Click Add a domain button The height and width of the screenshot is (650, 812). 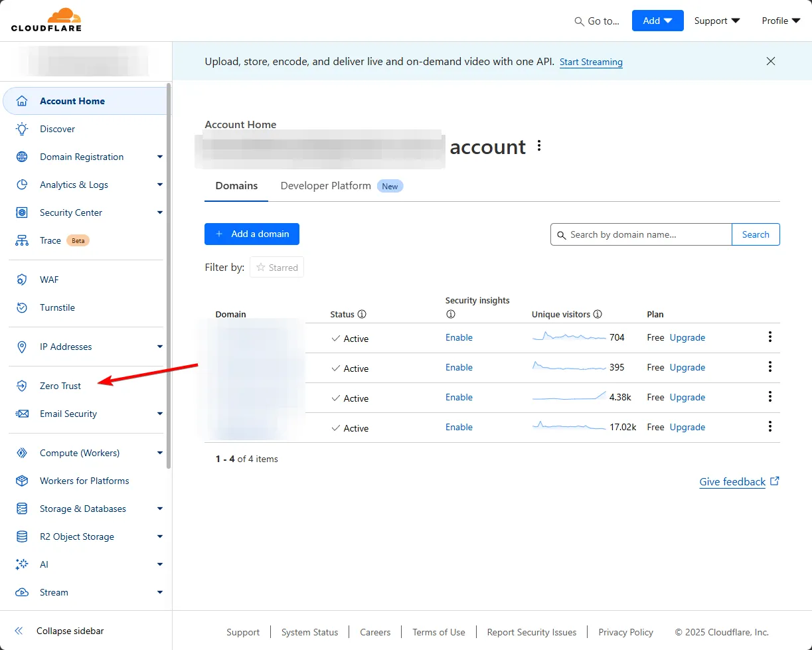pos(252,234)
